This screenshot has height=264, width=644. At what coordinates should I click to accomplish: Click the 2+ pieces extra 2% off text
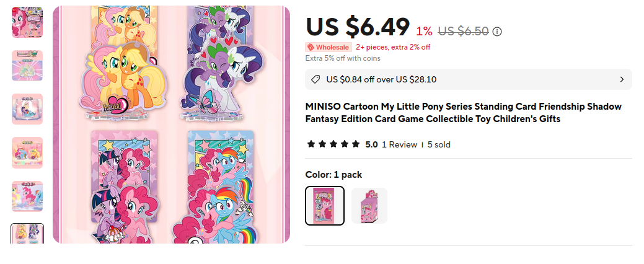point(393,47)
